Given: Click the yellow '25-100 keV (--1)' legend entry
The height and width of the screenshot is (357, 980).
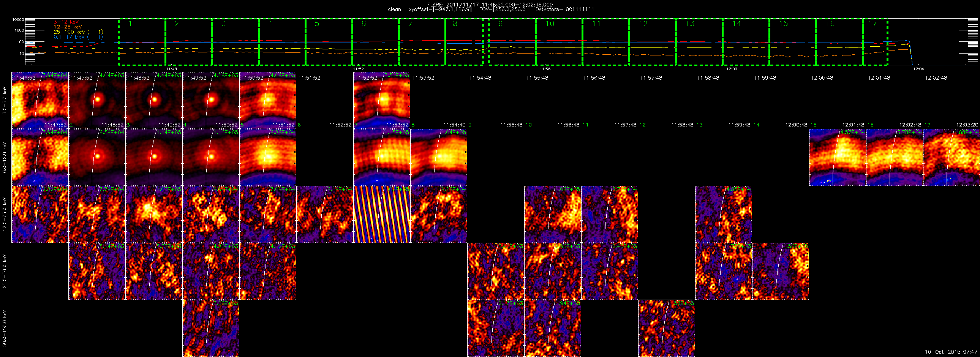Looking at the screenshot, I should (x=78, y=32).
